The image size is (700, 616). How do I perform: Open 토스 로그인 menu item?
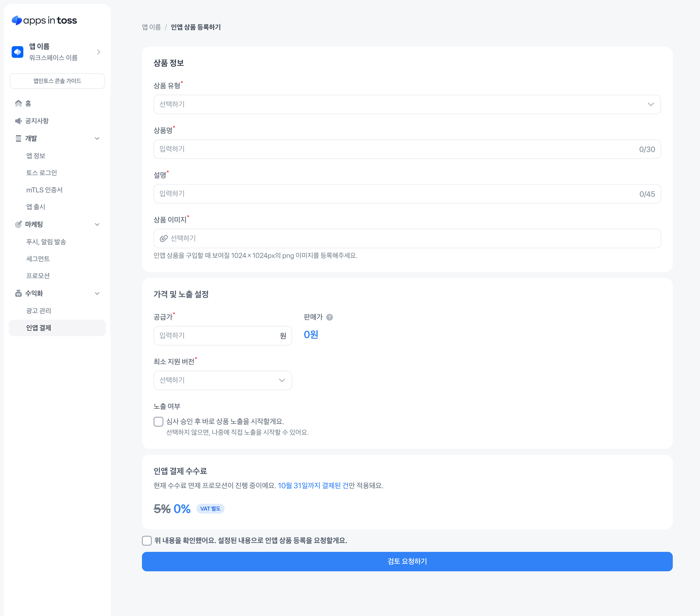click(41, 173)
